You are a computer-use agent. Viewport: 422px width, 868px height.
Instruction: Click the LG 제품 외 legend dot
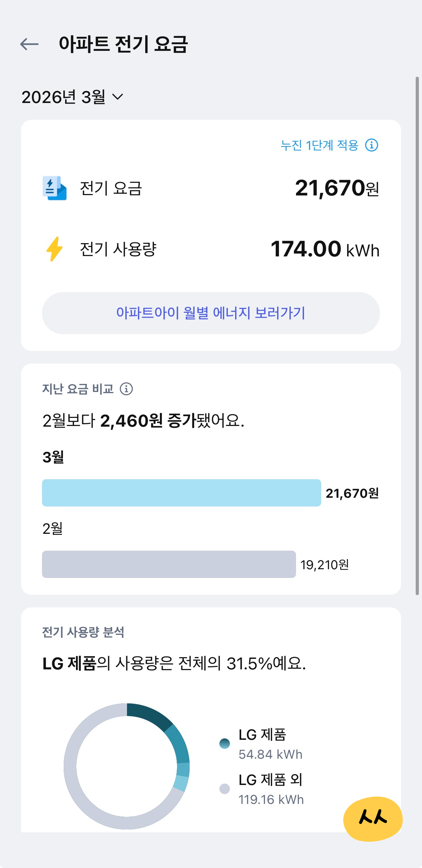pos(225,789)
